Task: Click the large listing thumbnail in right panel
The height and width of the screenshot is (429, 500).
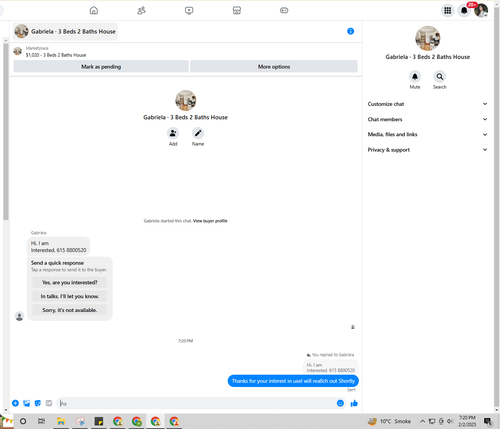Action: pos(428,38)
